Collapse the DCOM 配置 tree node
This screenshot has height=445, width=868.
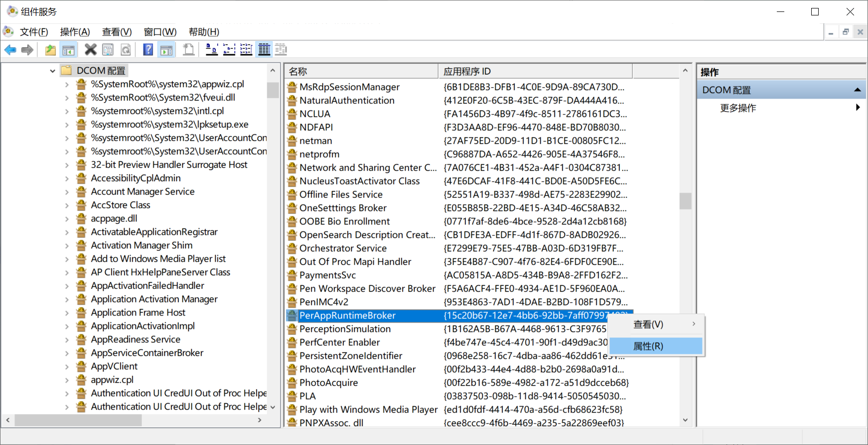coord(52,71)
